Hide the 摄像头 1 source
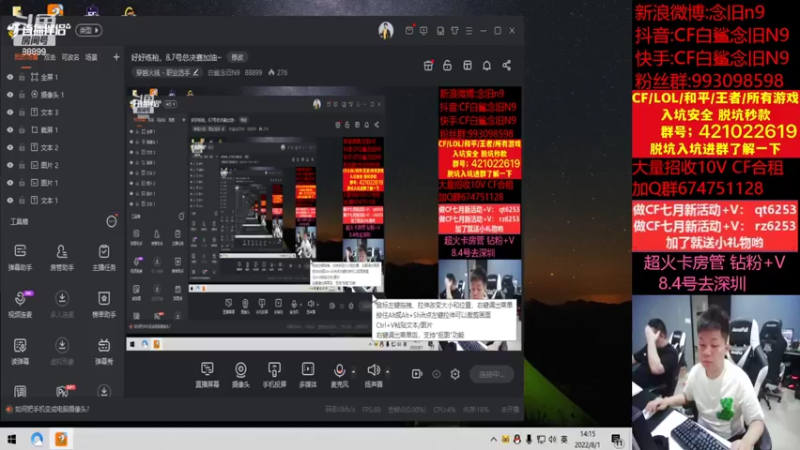800x450 pixels. click(10, 94)
